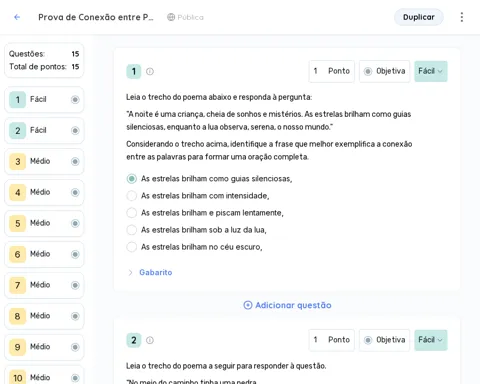Screen dimensions: 480x384
Task: Open the three-dot options menu
Action: [x=462, y=17]
